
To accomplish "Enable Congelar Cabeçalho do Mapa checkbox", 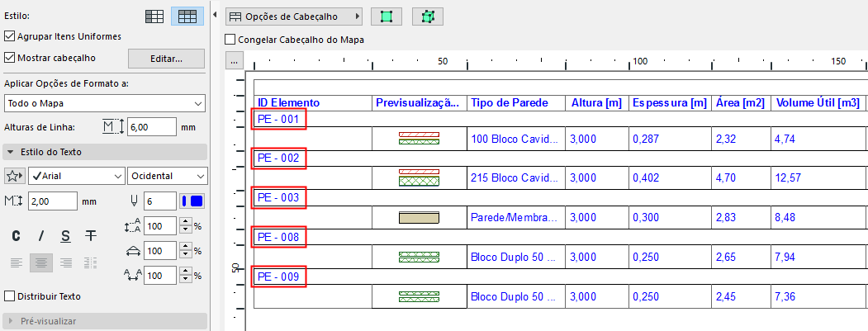I will pos(230,40).
